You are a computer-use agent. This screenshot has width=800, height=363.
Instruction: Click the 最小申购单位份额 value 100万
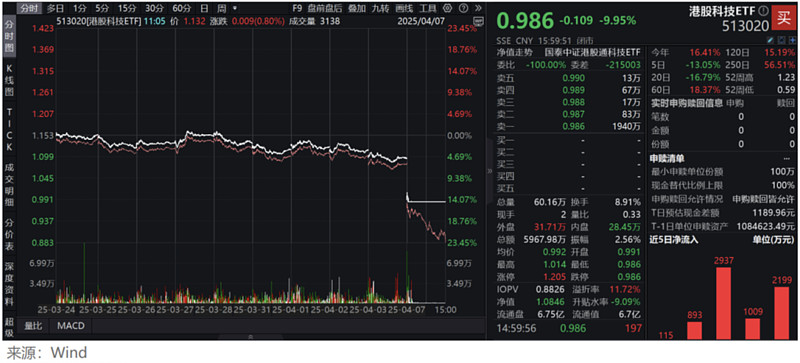[x=784, y=172]
